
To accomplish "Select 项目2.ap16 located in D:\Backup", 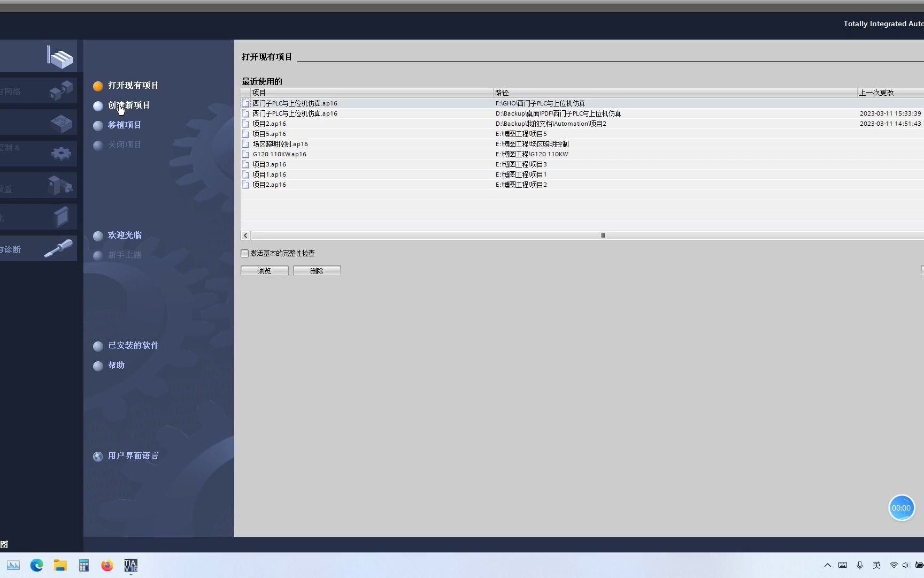I will click(582, 124).
